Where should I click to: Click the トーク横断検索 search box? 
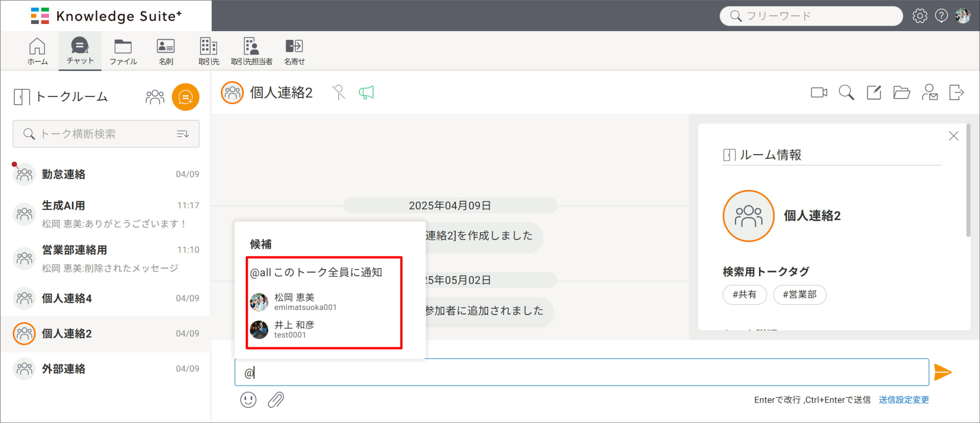[106, 134]
